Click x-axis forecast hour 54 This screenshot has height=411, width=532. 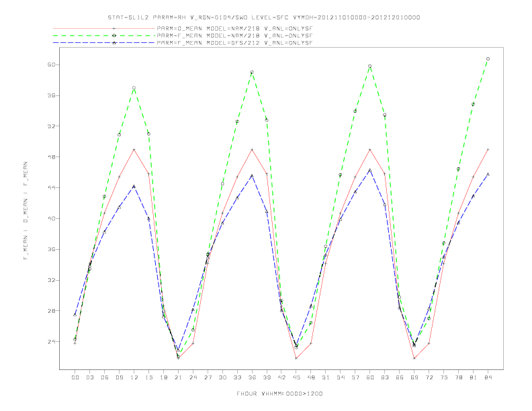pos(341,377)
